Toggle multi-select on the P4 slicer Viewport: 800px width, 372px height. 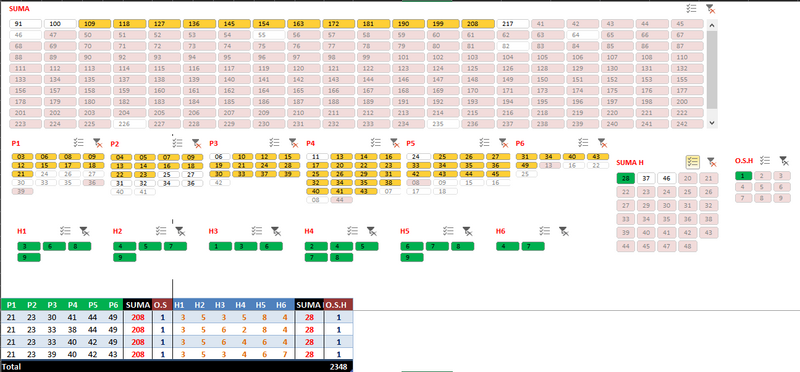[376, 143]
